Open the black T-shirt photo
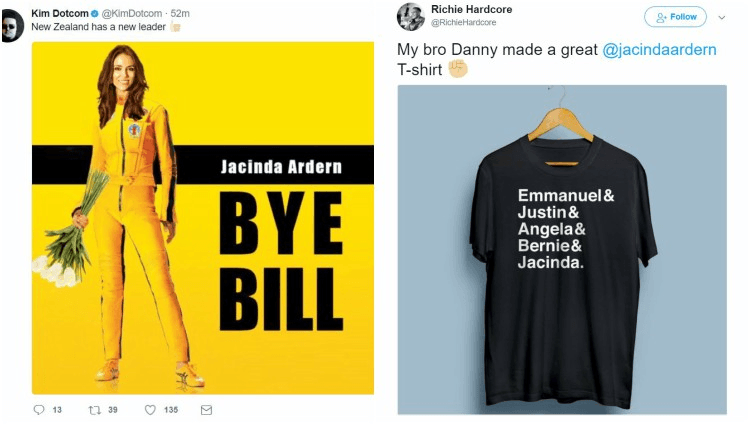 point(562,249)
